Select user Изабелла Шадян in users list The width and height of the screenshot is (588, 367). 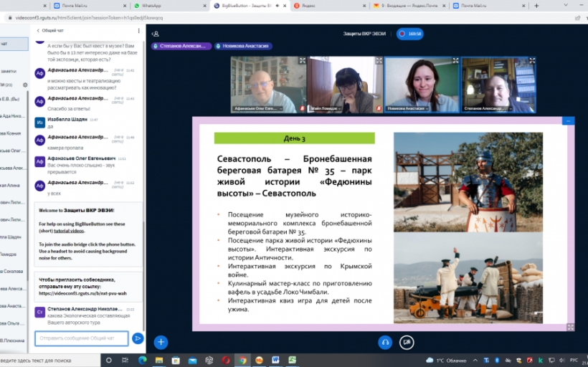(x=12, y=237)
